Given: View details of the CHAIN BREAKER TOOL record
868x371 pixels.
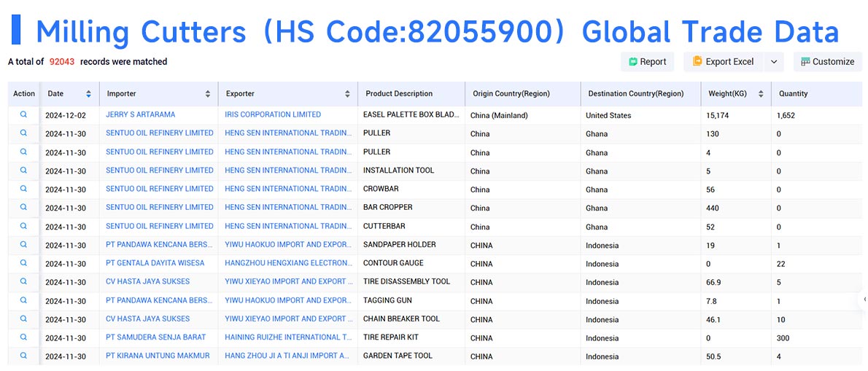Looking at the screenshot, I should (23, 319).
